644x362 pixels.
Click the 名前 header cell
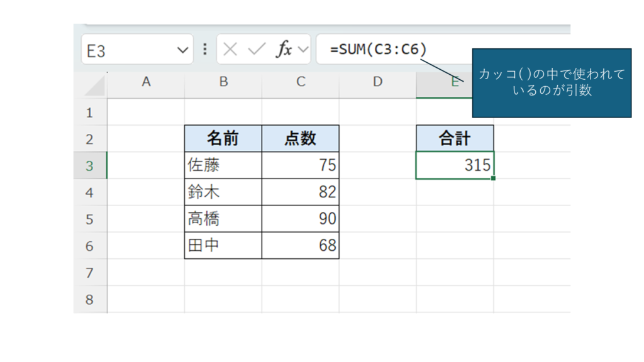(223, 138)
